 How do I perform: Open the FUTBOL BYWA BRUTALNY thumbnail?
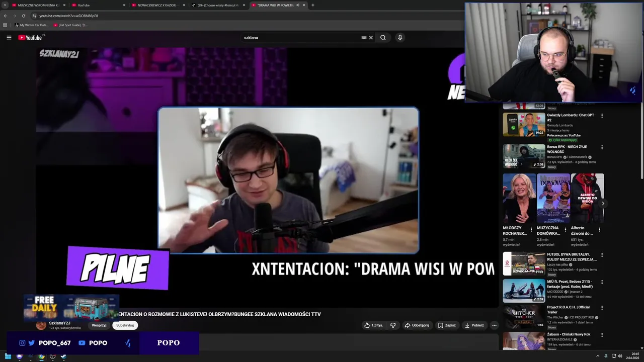[x=524, y=264]
